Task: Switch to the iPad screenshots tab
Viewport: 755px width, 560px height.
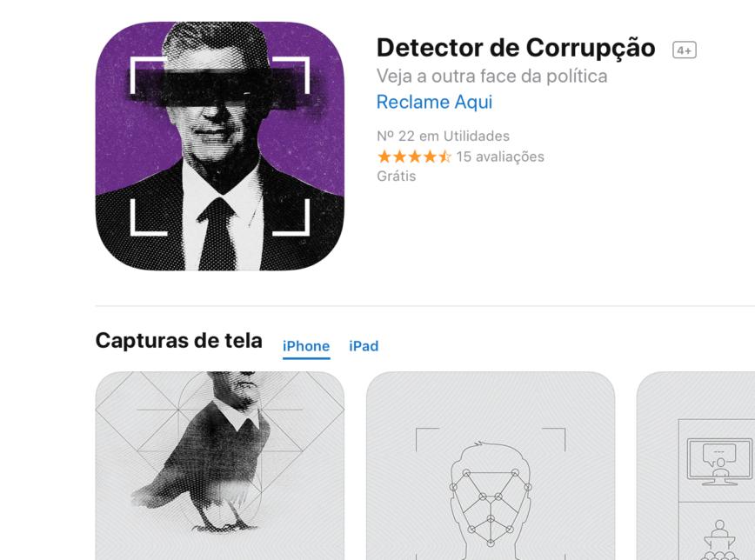Action: pos(364,346)
